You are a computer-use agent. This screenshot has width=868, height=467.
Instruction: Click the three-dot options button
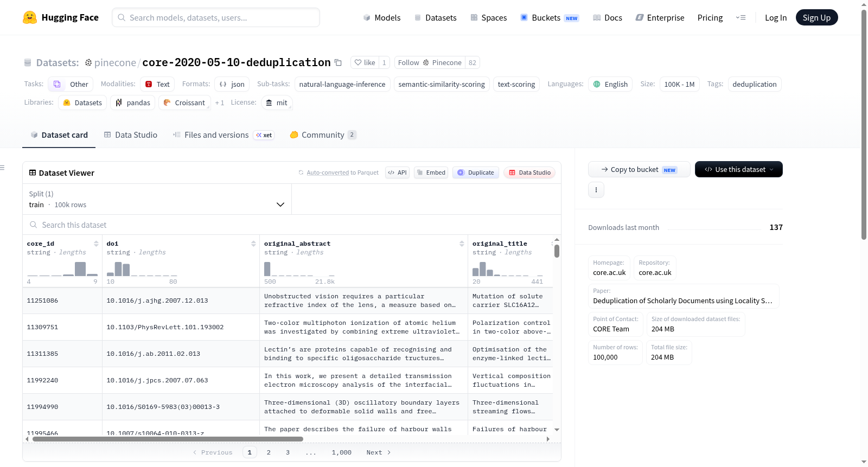coord(596,190)
